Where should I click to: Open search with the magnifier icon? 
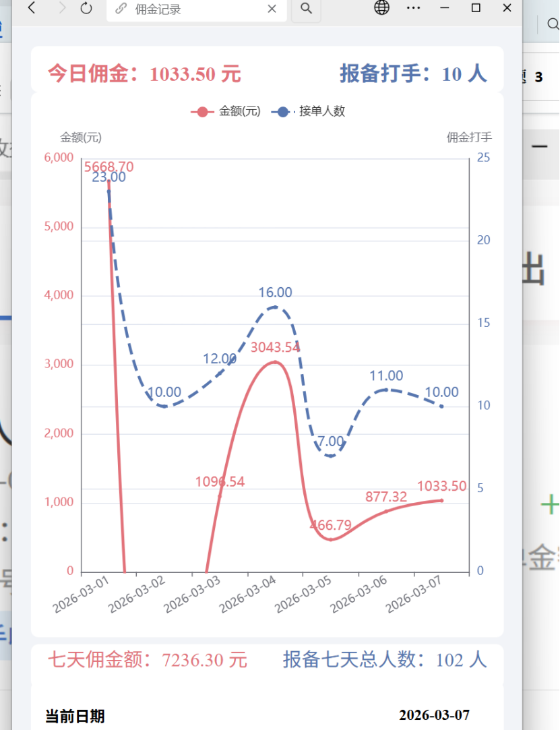306,8
